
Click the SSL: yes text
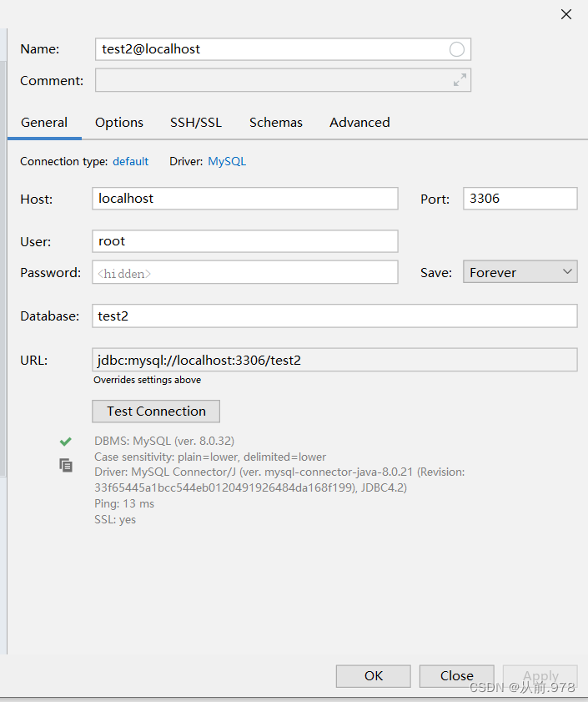pos(115,519)
